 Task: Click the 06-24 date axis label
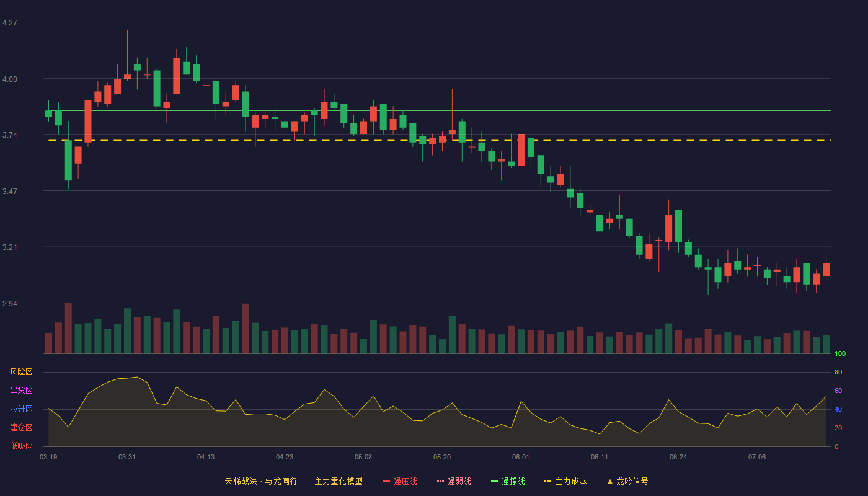[x=678, y=457]
